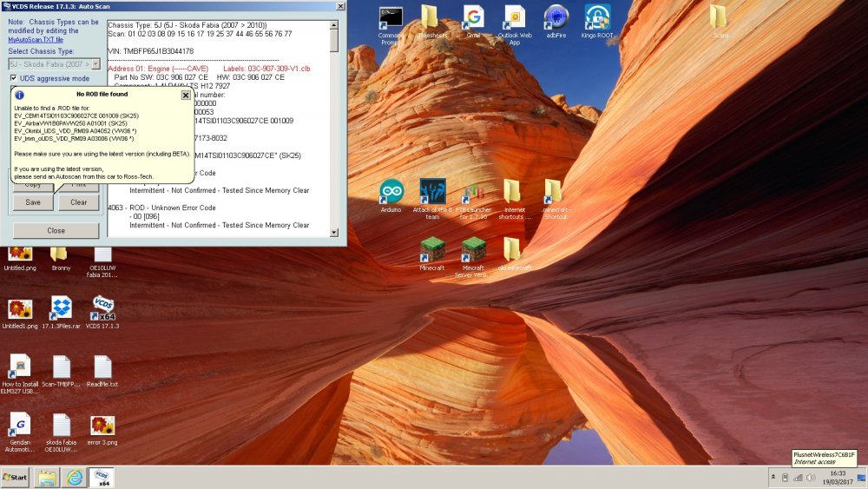Open the .minecraft Shortcut folder
The height and width of the screenshot is (489, 868).
coord(556,200)
